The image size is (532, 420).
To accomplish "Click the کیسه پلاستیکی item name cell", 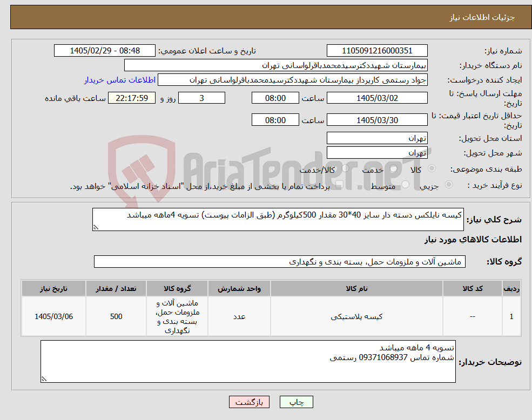I will coord(356,316).
